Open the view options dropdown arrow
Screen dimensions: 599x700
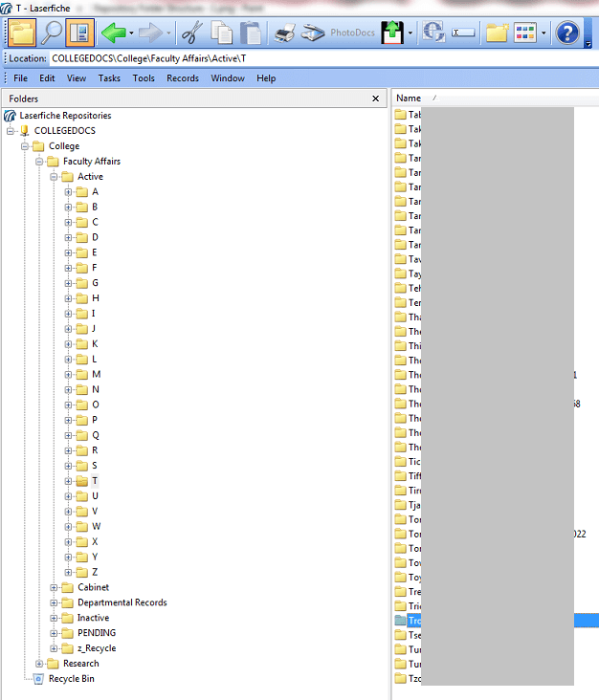(544, 33)
